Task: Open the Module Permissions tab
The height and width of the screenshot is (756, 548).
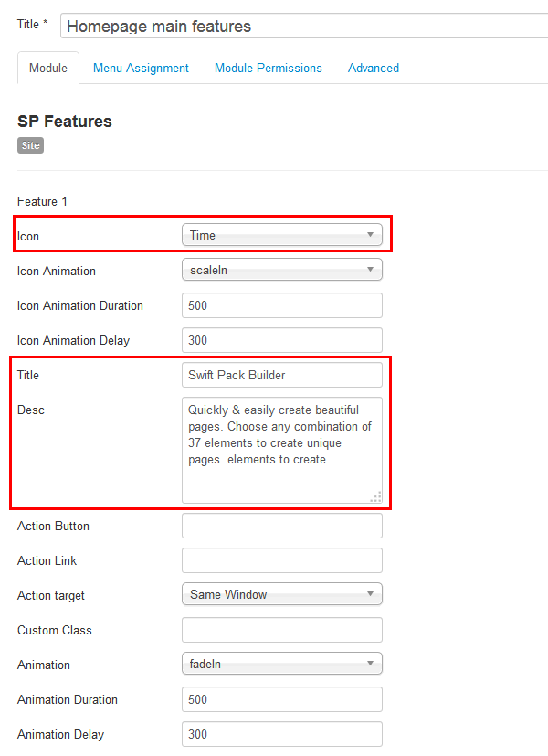Action: point(268,68)
